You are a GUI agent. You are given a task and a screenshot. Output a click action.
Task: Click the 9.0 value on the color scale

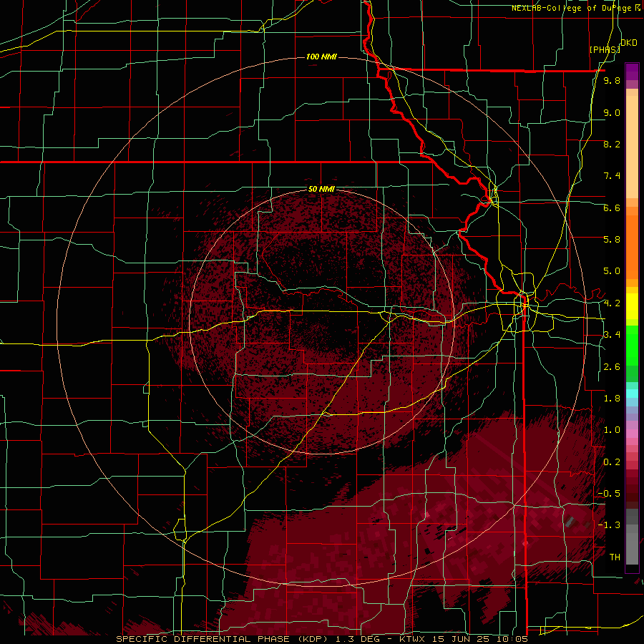pos(612,112)
